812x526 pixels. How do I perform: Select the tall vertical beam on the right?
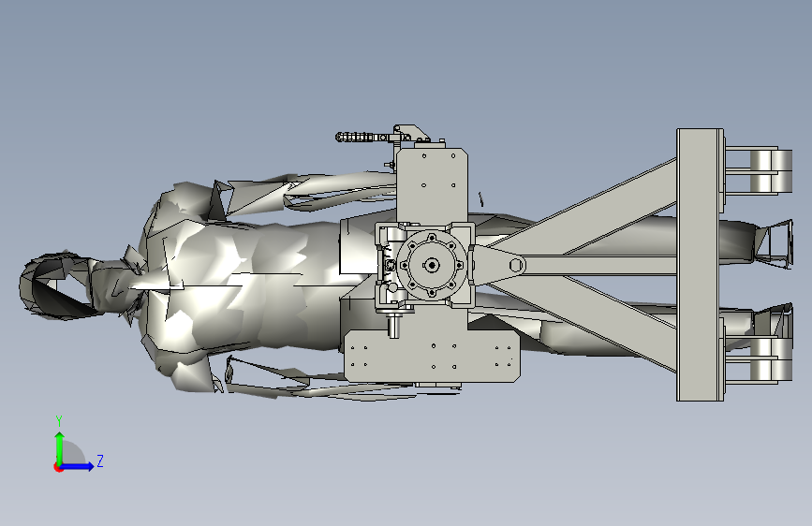(700, 265)
